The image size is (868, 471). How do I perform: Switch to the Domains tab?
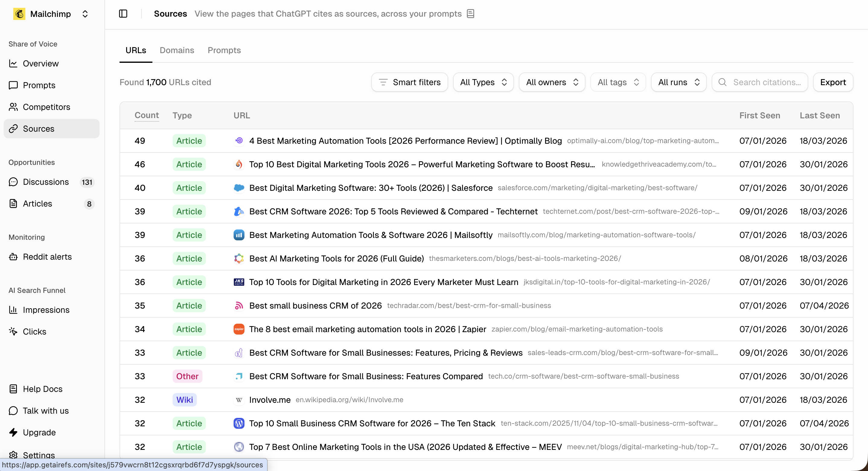[177, 50]
